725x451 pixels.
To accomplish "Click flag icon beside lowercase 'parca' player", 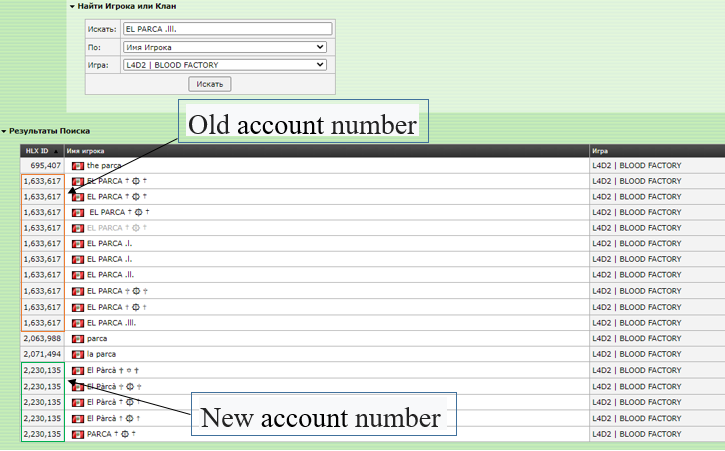I will coord(78,339).
